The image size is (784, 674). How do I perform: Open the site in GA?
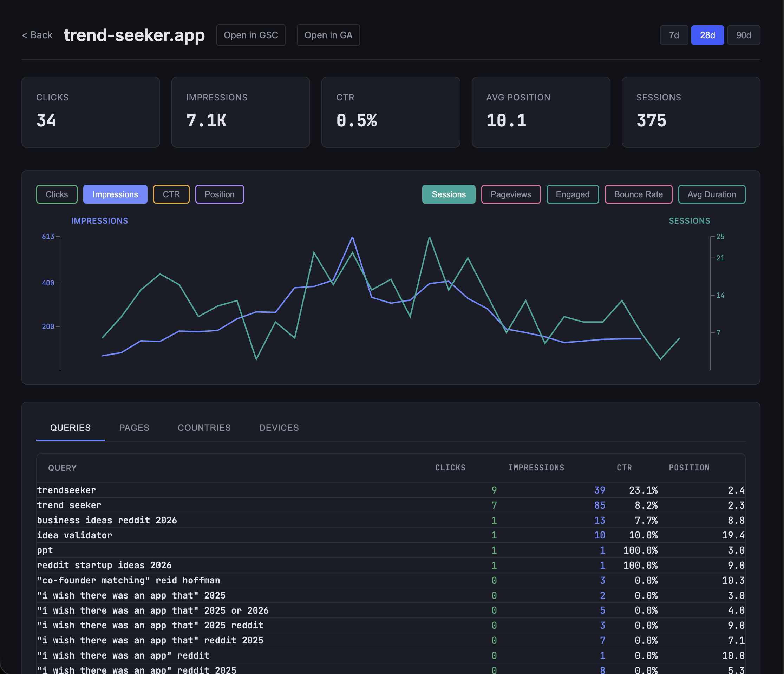[328, 35]
